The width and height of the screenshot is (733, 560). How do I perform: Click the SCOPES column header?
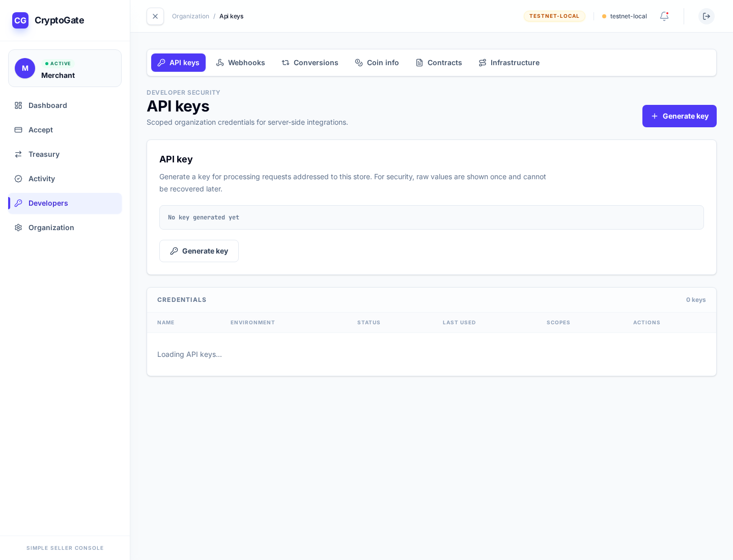coord(558,323)
